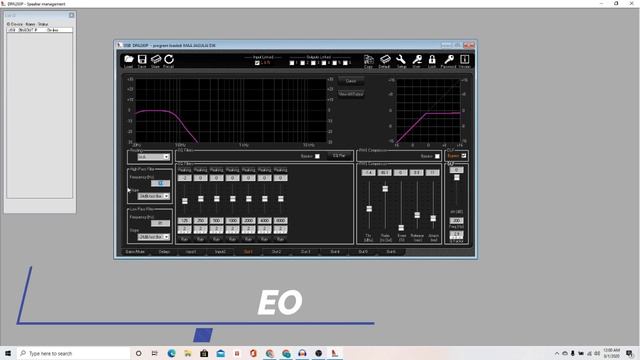Click the Password key icon
Viewport: 640px width, 360px height.
[449, 60]
